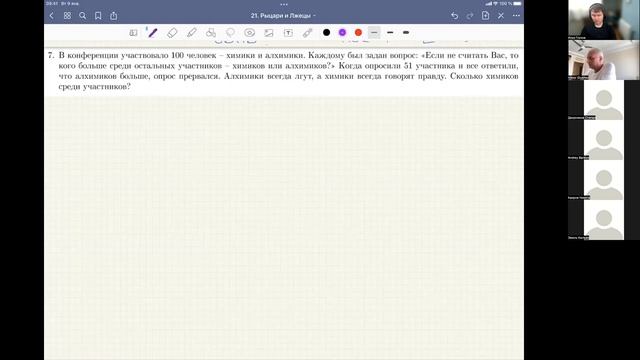Choose the black pen color
Image resolution: width=640 pixels, height=360 pixels.
[x=327, y=32]
